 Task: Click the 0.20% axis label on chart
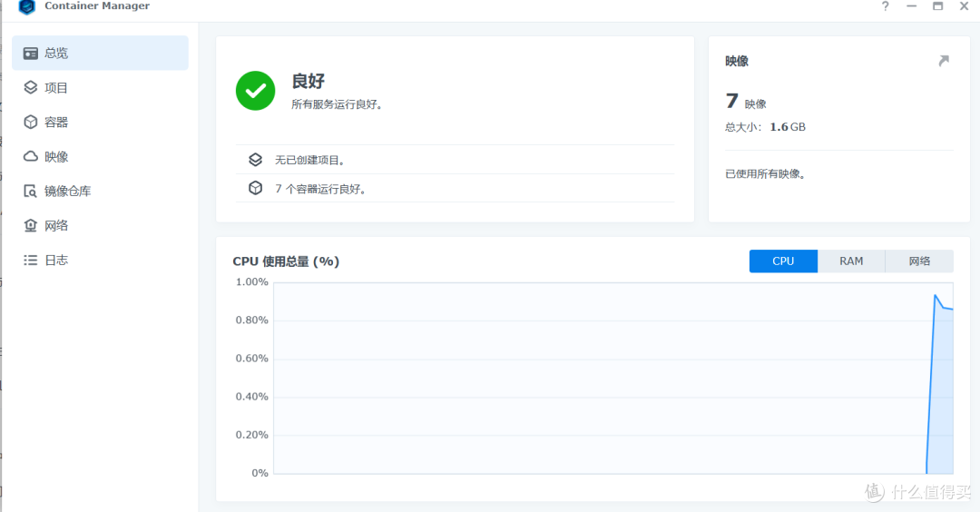pos(252,435)
